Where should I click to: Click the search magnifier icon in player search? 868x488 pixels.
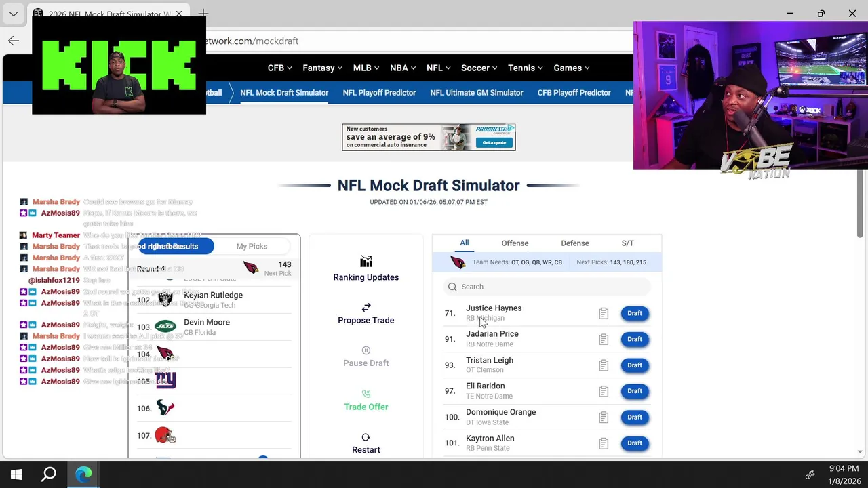pos(452,287)
